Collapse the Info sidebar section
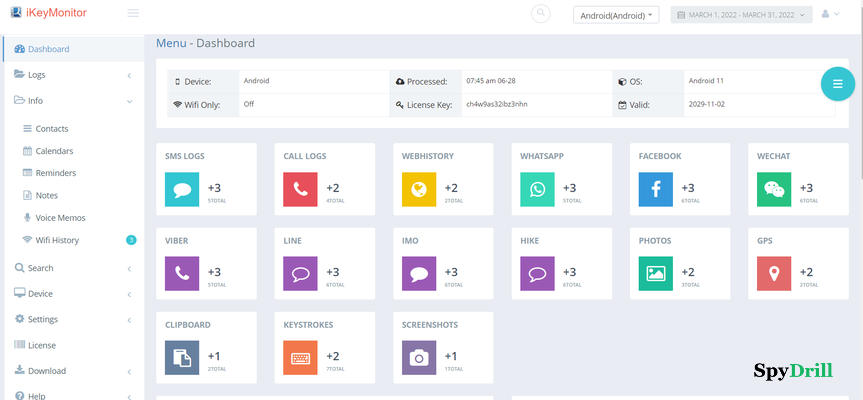Image resolution: width=863 pixels, height=400 pixels. tap(72, 100)
